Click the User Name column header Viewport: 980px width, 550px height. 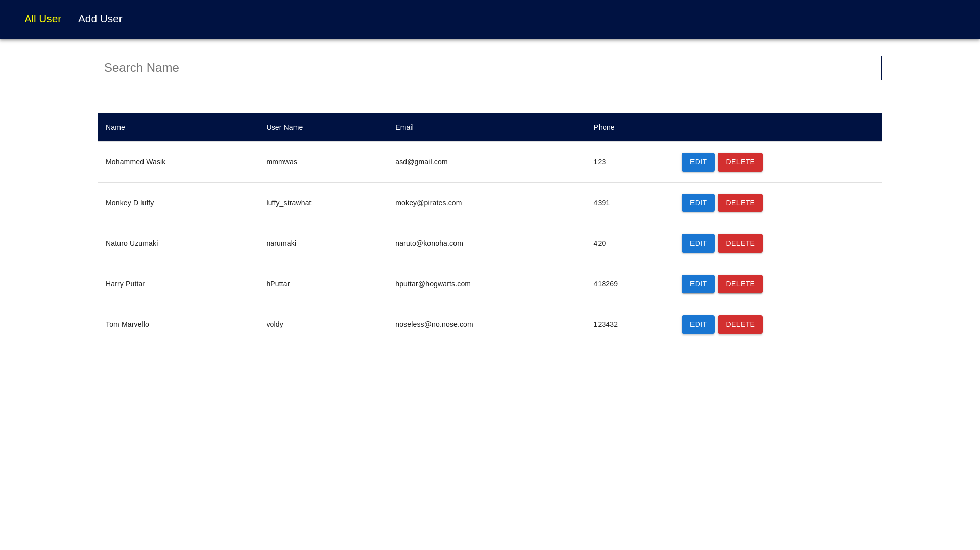(284, 127)
